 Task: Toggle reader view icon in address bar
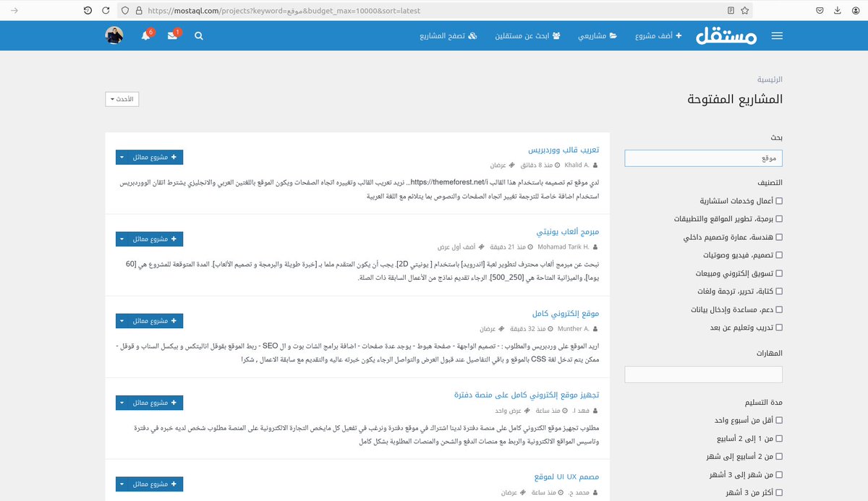point(731,11)
